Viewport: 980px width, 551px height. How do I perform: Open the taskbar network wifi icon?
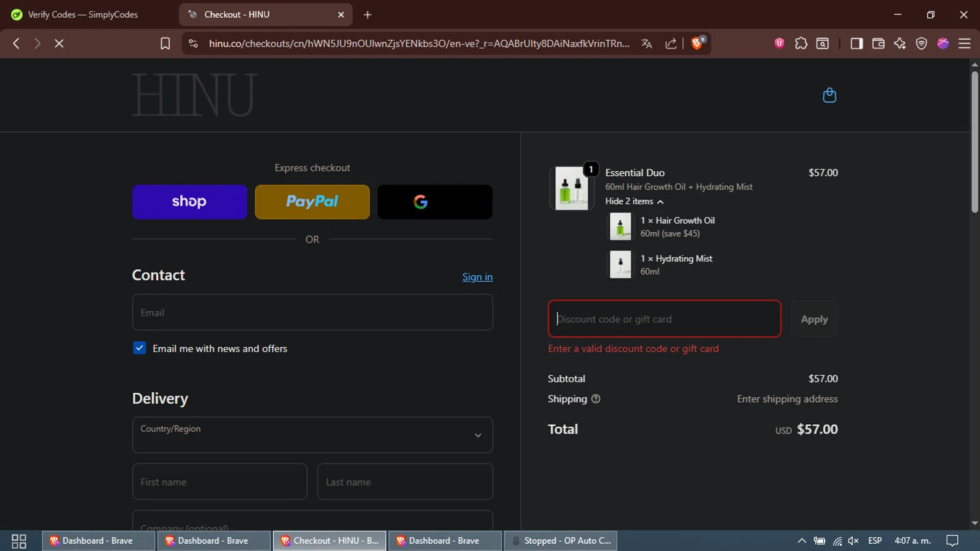tap(837, 541)
